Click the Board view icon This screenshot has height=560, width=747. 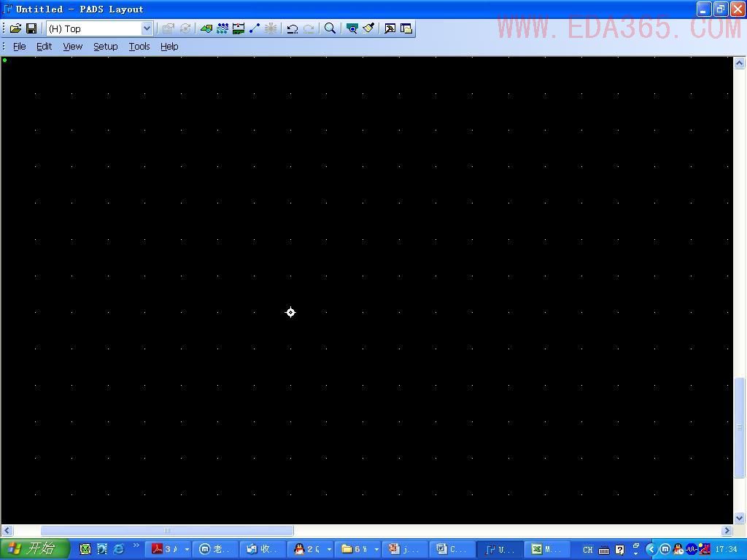(x=352, y=28)
